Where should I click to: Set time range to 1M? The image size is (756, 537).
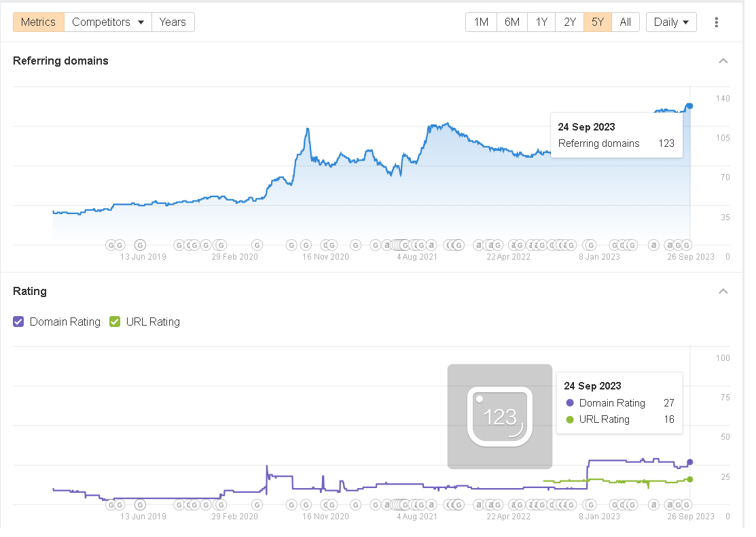coord(481,22)
